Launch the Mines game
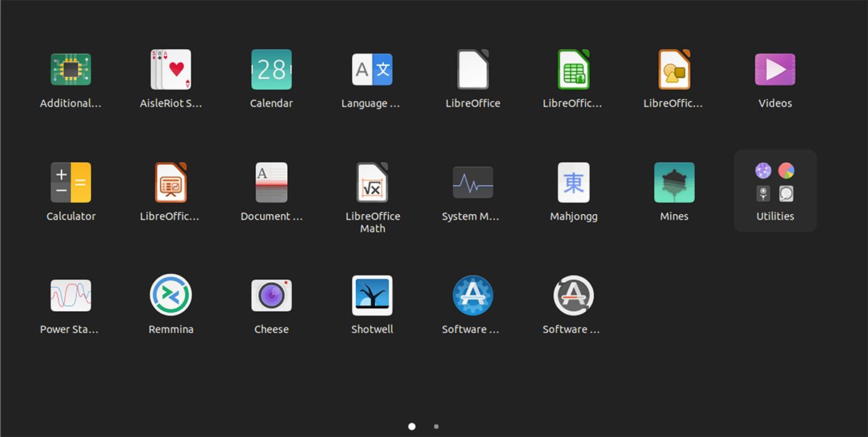 pyautogui.click(x=673, y=183)
